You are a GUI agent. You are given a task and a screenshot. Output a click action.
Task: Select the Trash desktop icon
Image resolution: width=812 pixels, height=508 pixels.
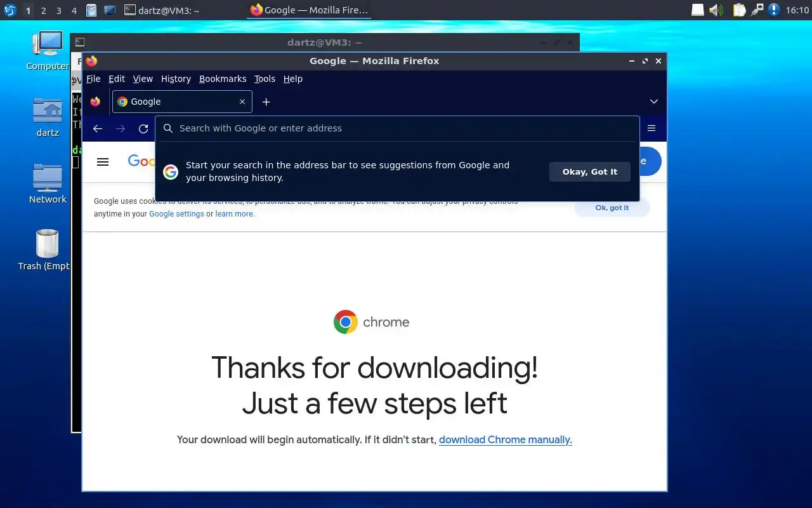[46, 250]
